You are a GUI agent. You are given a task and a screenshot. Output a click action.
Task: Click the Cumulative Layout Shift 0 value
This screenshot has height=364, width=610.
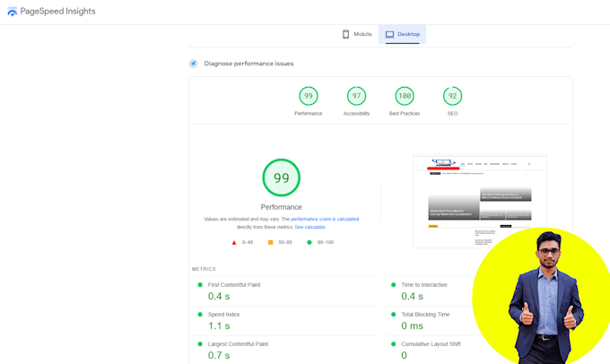click(405, 355)
